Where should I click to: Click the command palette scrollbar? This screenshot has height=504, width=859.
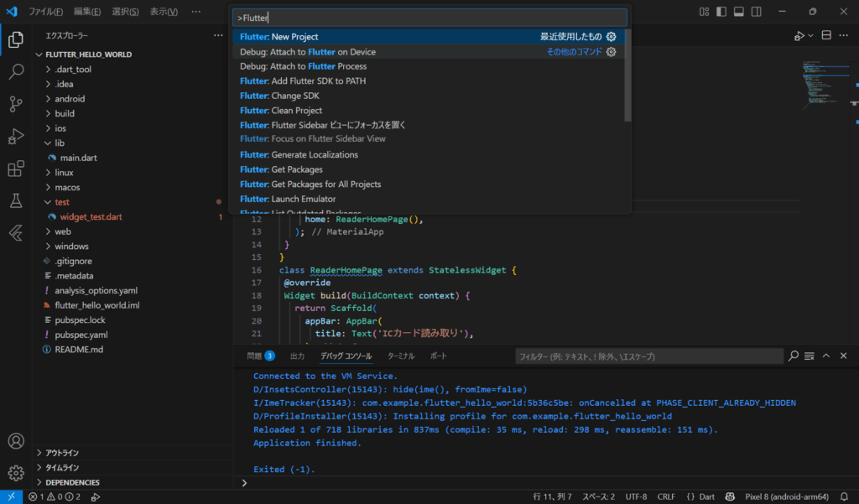coord(627,75)
